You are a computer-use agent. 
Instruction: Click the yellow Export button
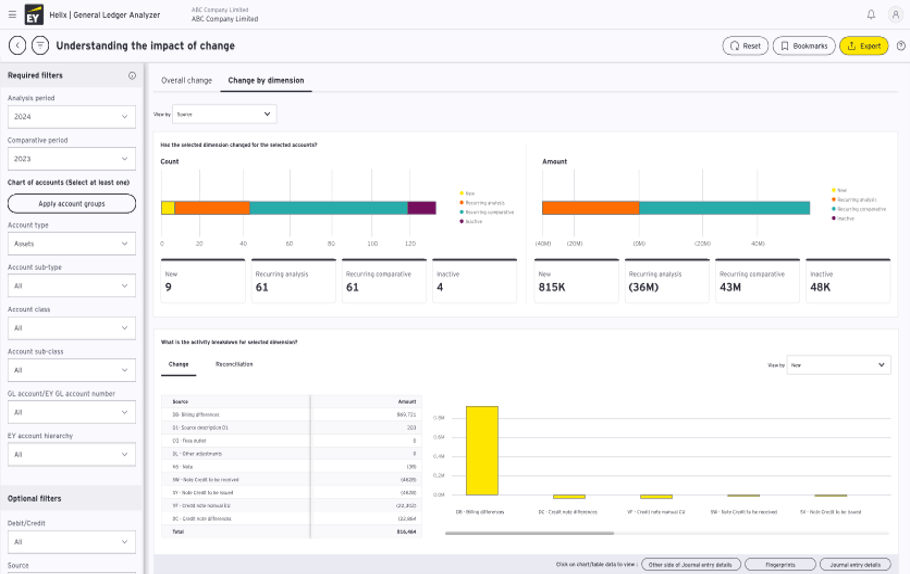tap(863, 45)
